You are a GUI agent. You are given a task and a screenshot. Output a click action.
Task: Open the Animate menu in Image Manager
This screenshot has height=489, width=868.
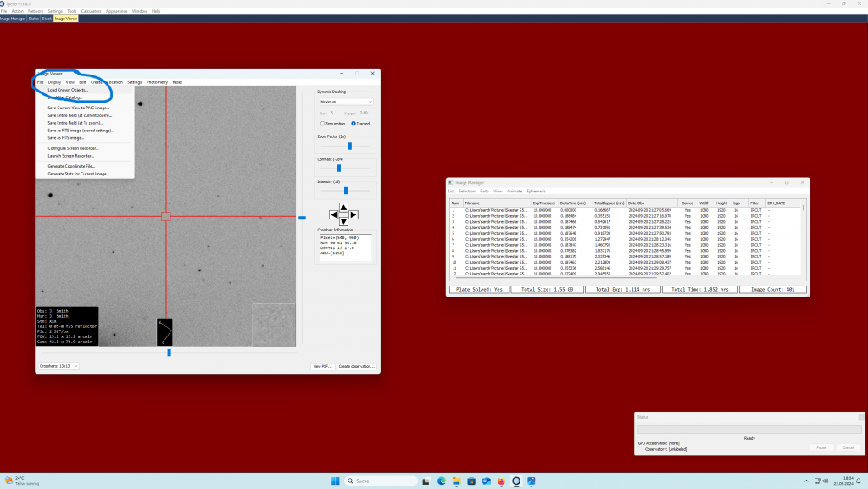pyautogui.click(x=514, y=192)
